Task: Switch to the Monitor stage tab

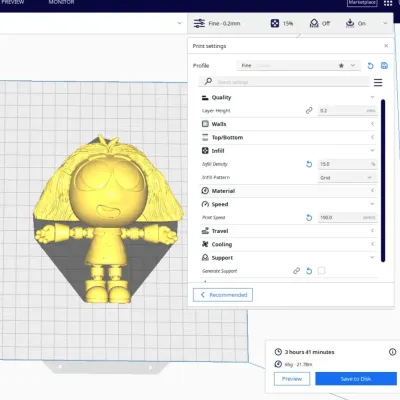Action: (x=61, y=2)
